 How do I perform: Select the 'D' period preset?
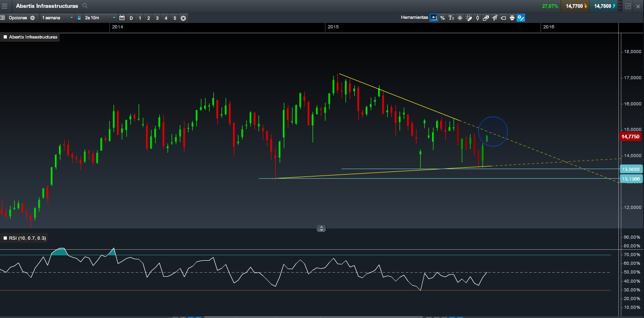[131, 18]
